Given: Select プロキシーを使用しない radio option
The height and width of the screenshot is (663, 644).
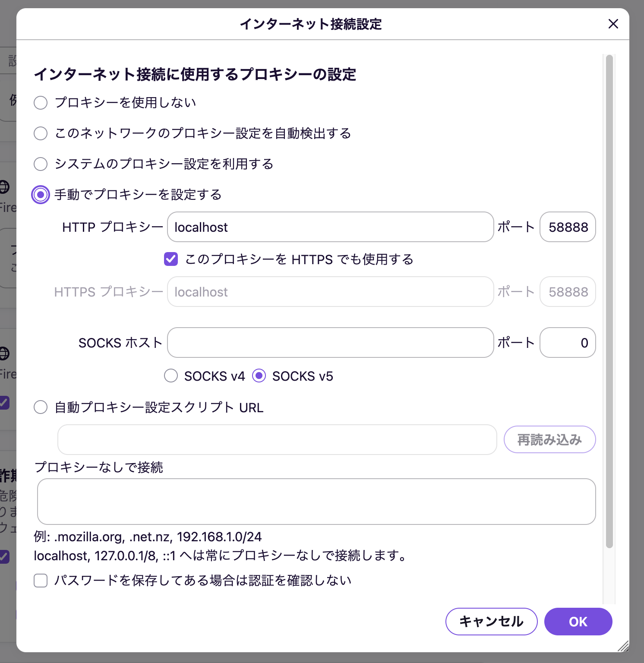Looking at the screenshot, I should [x=41, y=103].
